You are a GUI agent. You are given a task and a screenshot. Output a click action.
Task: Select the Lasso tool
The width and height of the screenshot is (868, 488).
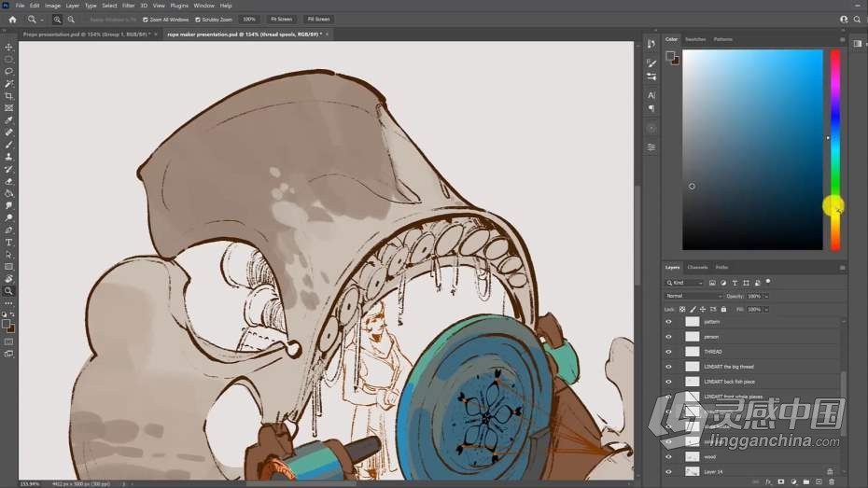pos(9,71)
